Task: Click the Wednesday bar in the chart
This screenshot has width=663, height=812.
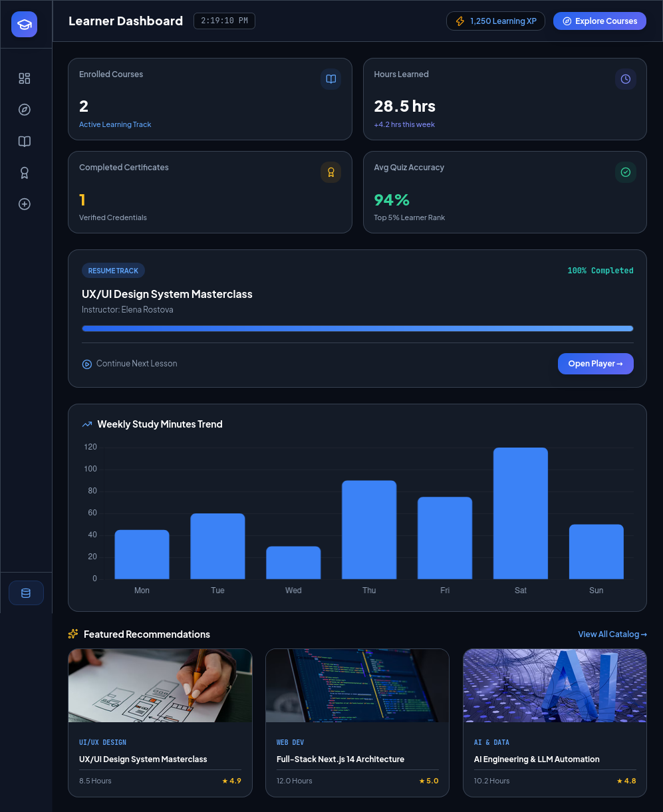Action: [293, 563]
